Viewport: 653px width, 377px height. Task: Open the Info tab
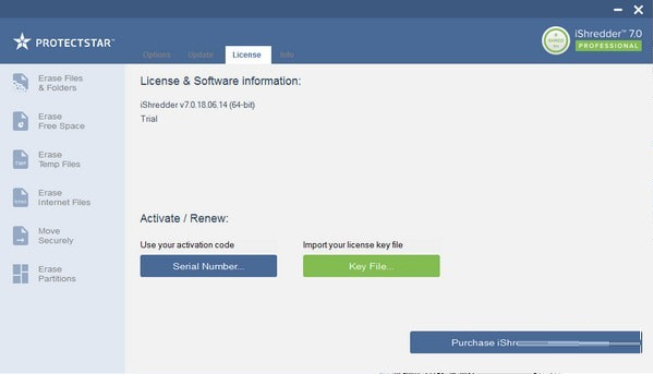[x=287, y=55]
